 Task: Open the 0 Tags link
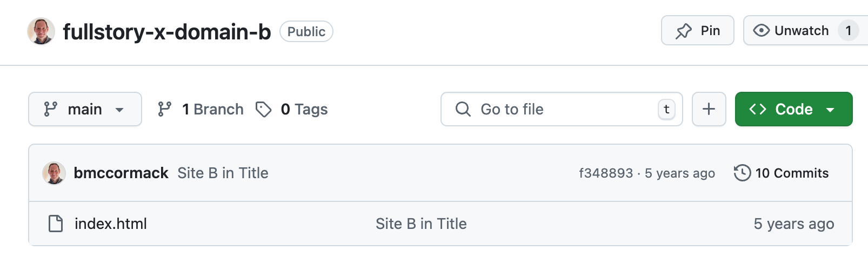pos(304,109)
